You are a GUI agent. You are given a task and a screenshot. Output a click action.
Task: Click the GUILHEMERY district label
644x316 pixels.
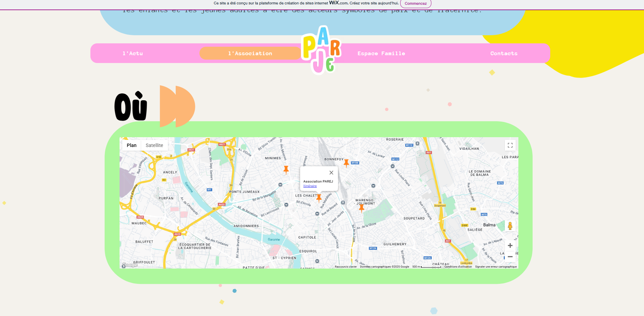(395, 244)
